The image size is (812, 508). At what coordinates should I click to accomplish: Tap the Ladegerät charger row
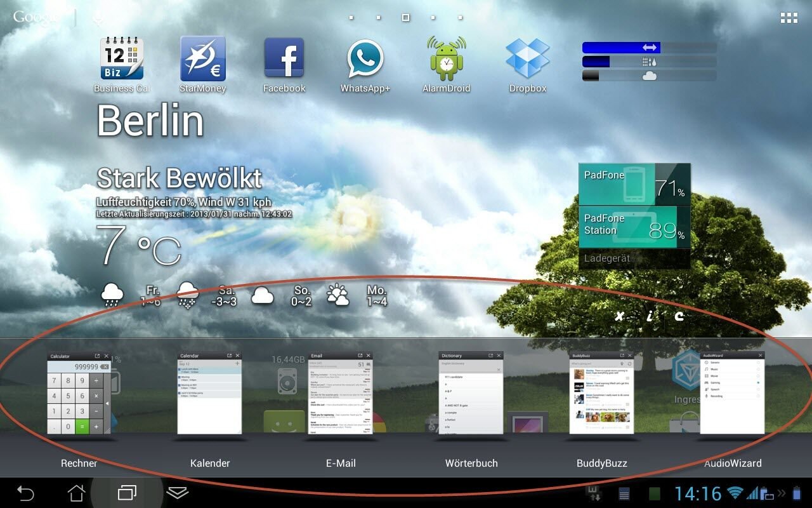coord(634,259)
